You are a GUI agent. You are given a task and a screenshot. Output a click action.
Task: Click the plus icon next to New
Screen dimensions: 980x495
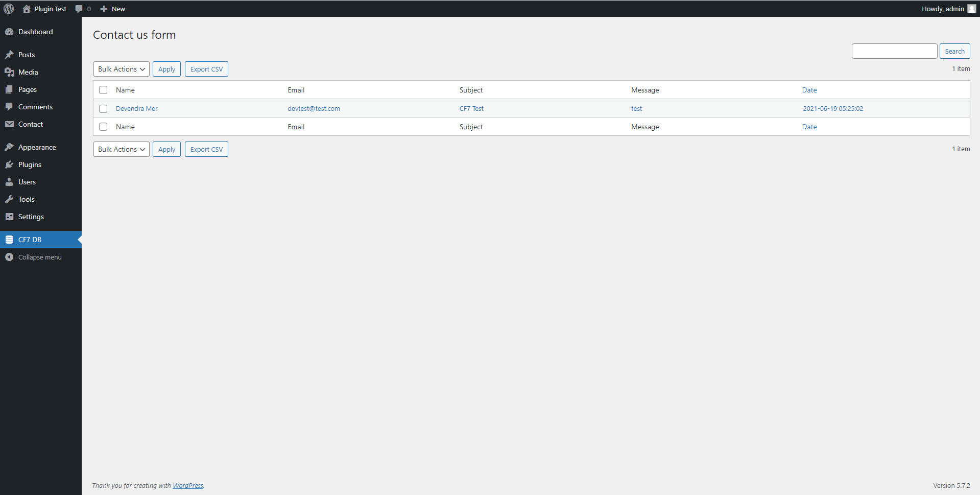pyautogui.click(x=104, y=9)
